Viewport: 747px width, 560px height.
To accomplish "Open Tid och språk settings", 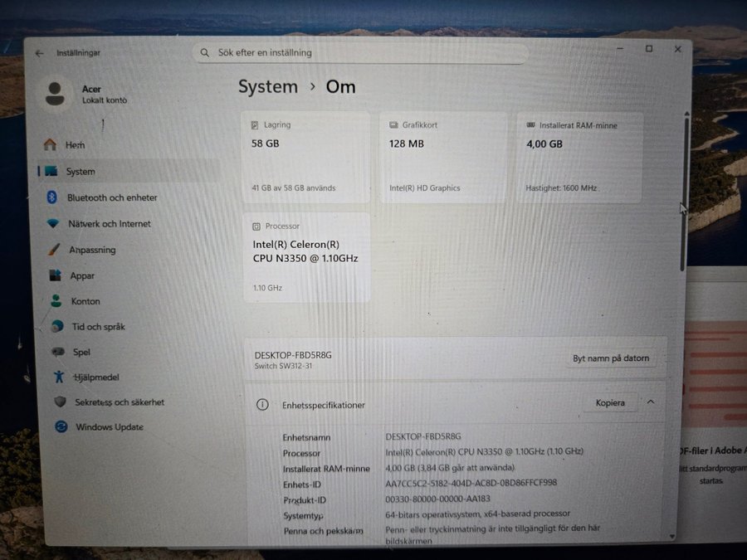I will (97, 327).
